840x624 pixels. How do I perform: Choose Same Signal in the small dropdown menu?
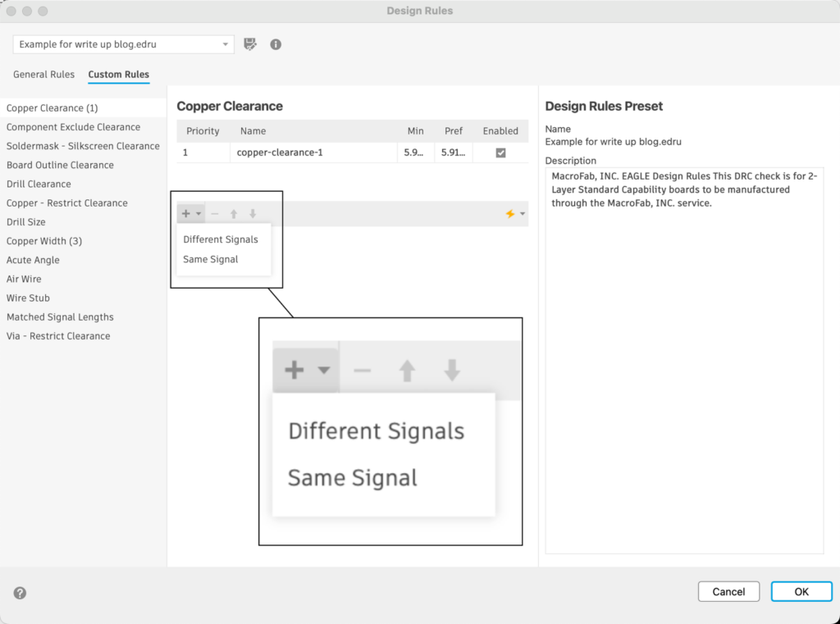pos(211,259)
